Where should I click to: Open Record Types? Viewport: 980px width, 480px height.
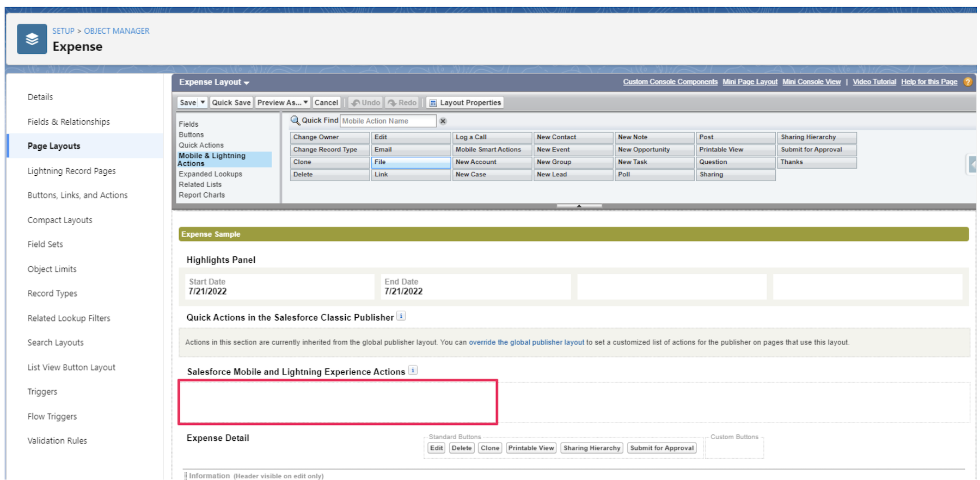pos(52,293)
